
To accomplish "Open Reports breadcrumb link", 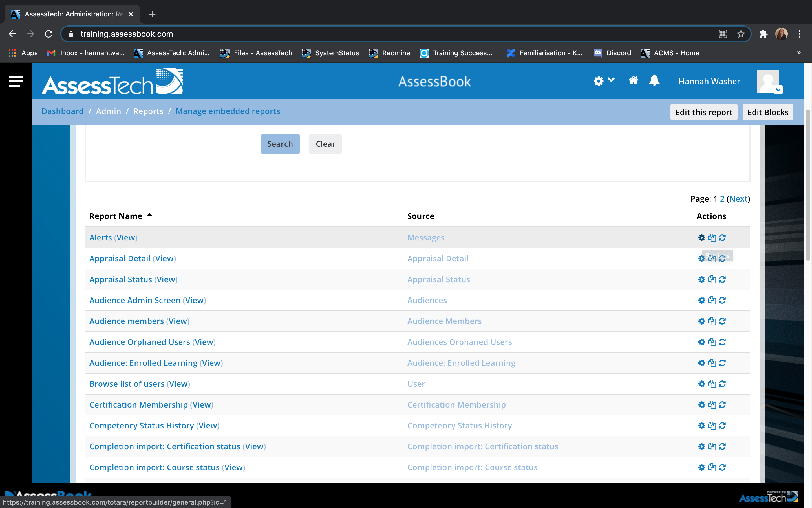I will (148, 111).
